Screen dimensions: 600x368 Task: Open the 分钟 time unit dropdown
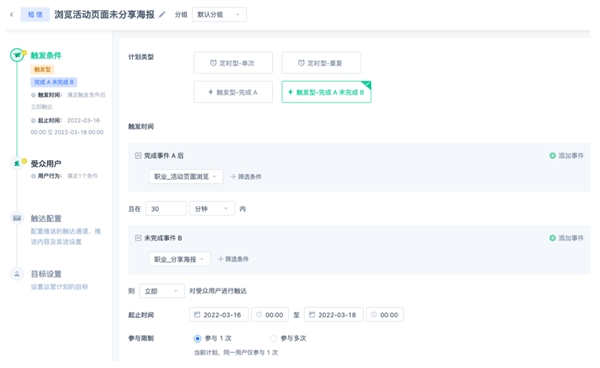click(x=212, y=209)
